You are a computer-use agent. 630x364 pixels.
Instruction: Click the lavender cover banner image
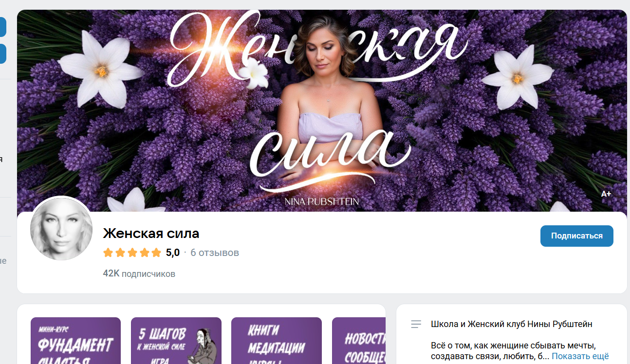point(322,110)
